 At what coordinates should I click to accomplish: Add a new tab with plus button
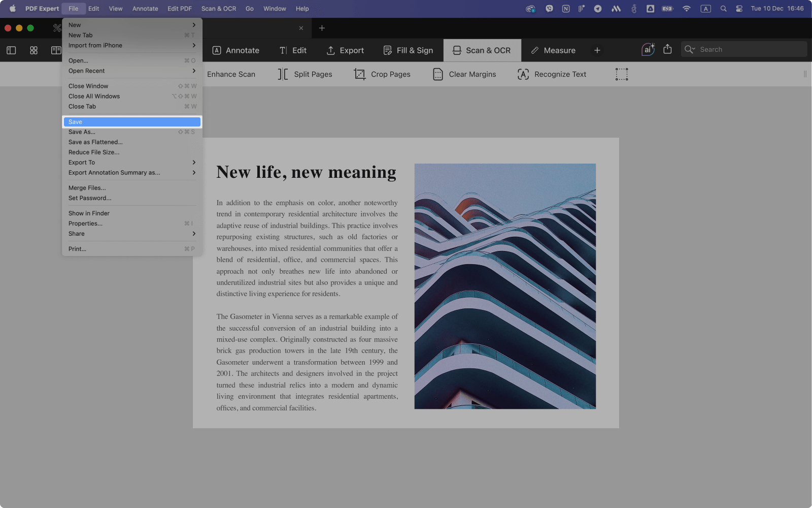[322, 28]
